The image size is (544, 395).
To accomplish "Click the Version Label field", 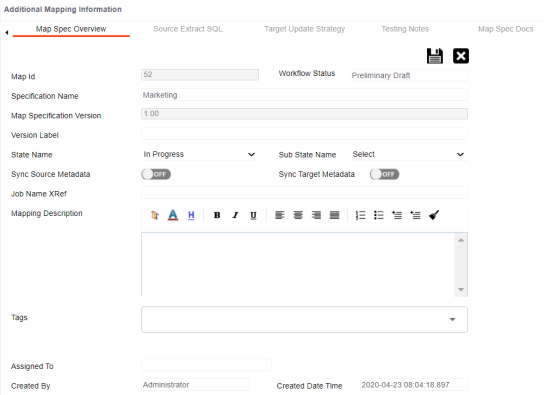I will click(x=304, y=134).
